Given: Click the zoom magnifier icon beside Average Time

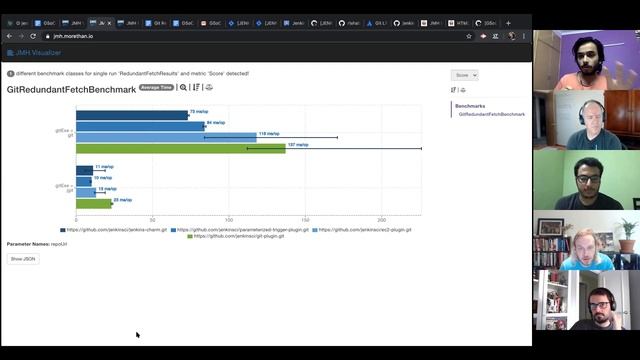Looking at the screenshot, I should click(x=183, y=87).
